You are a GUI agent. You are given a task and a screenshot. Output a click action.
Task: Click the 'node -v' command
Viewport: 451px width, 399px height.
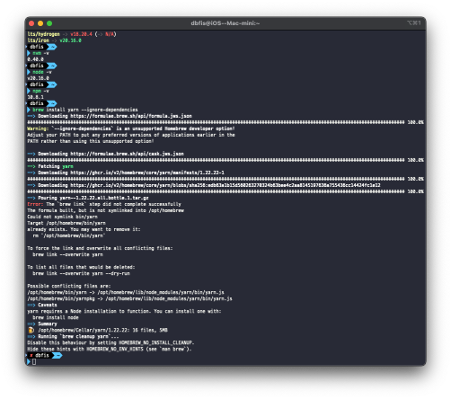(42, 72)
